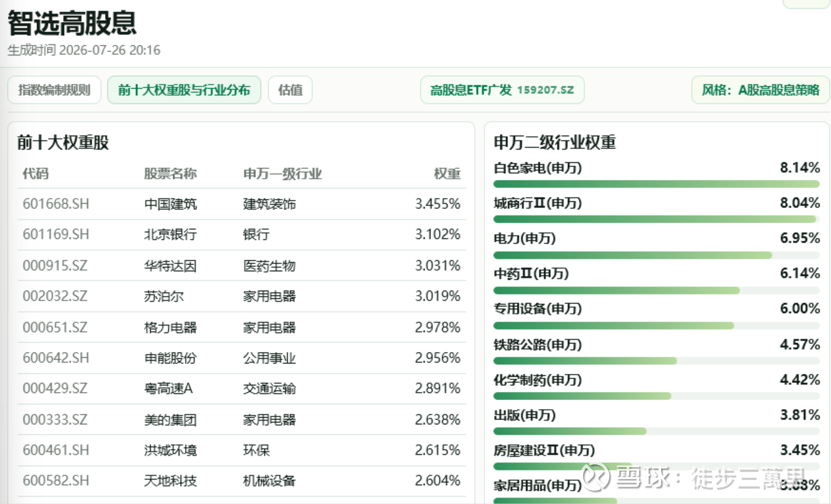Click the 2.638% weight value
Image resolution: width=831 pixels, height=504 pixels.
tap(437, 419)
